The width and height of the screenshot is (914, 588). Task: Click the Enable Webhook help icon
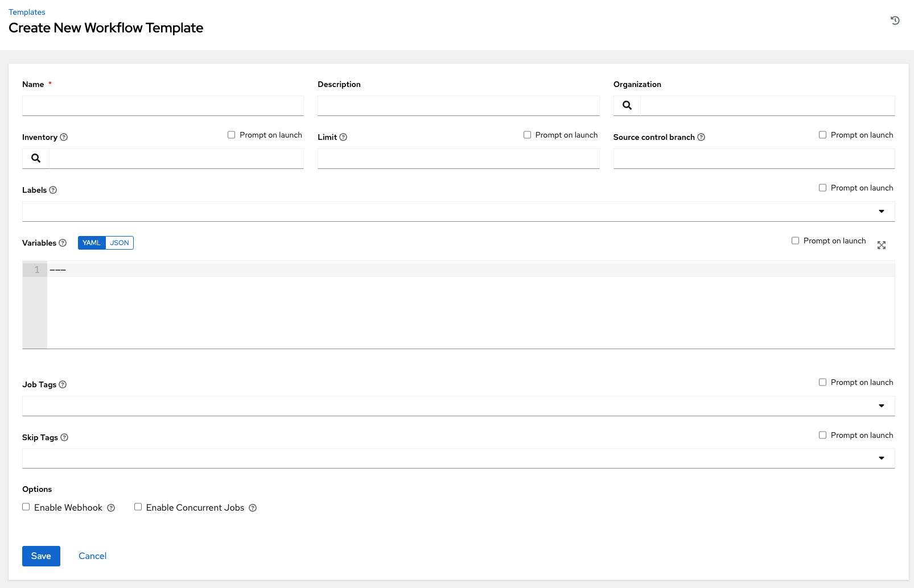click(110, 507)
